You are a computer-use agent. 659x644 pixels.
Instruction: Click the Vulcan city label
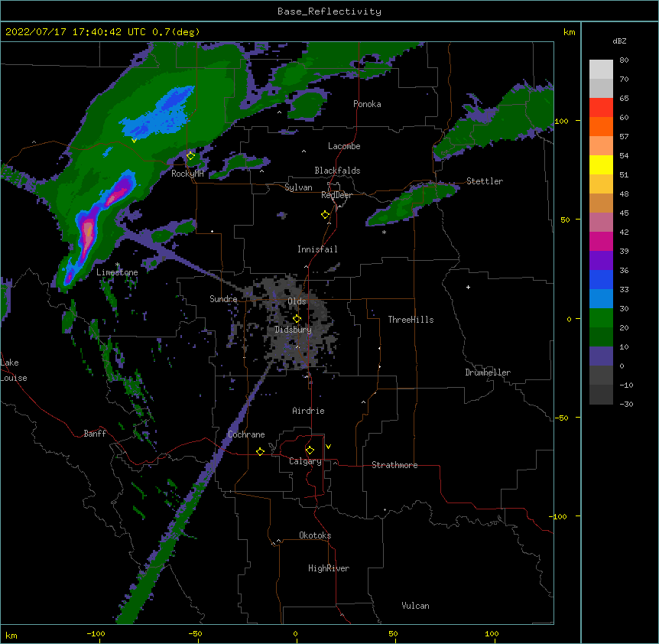point(415,606)
